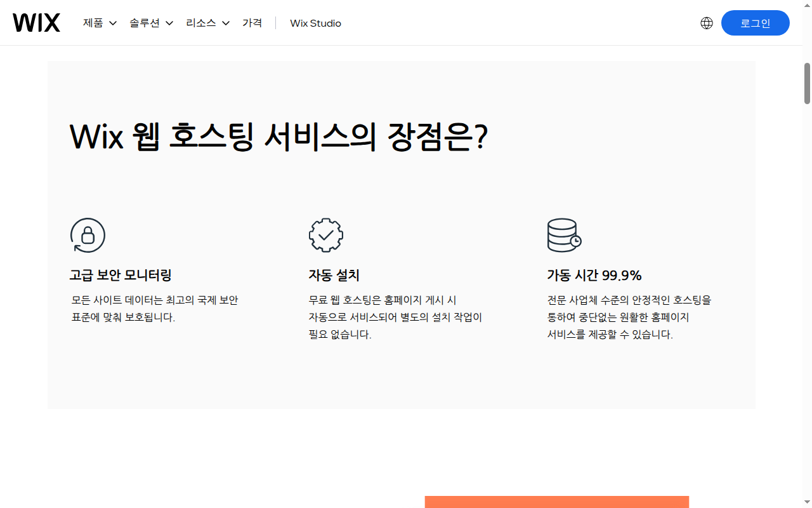
Task: Click the text '전문 사업체 수준의 안정적인 호스팅을'
Action: click(x=629, y=300)
